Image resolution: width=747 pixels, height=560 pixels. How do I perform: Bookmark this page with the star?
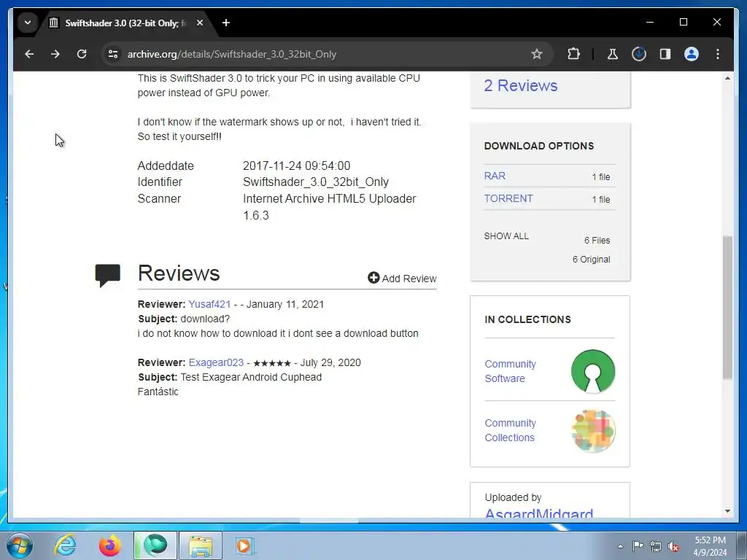click(x=537, y=54)
